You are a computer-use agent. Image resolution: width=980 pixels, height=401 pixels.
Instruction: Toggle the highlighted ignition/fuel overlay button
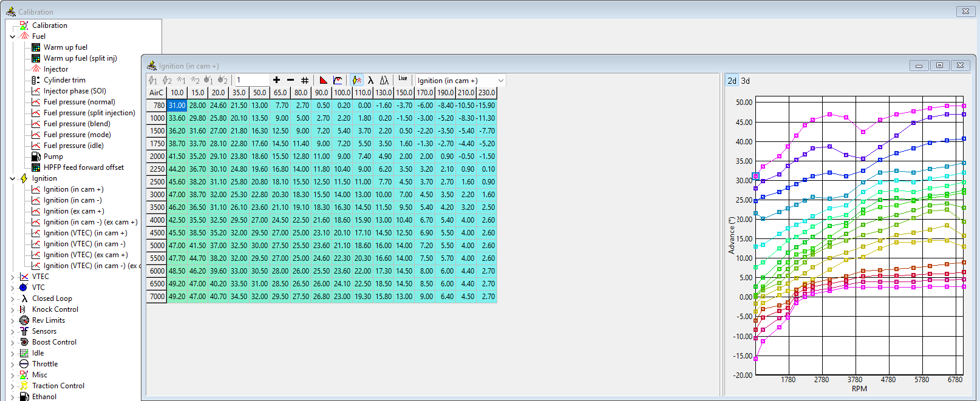[357, 80]
